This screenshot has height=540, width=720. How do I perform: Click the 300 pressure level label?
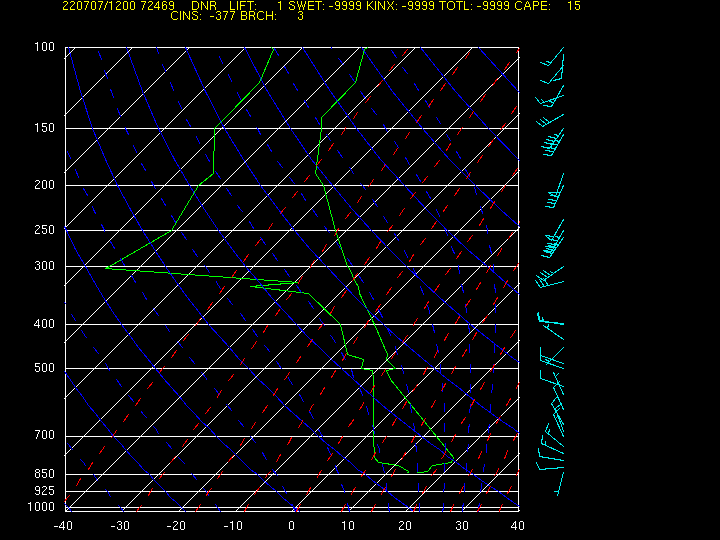[45, 266]
